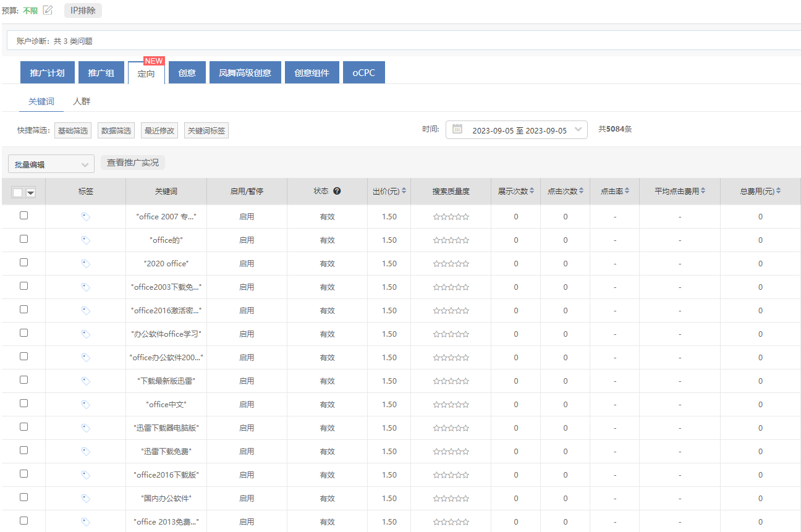Viewport: 801px width, 532px height.
Task: Open the 批量编辑 dropdown
Action: click(x=51, y=164)
